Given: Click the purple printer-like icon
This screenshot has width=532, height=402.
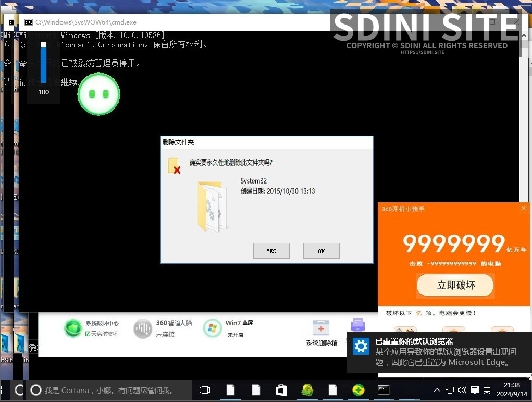Looking at the screenshot, I should pos(357,325).
